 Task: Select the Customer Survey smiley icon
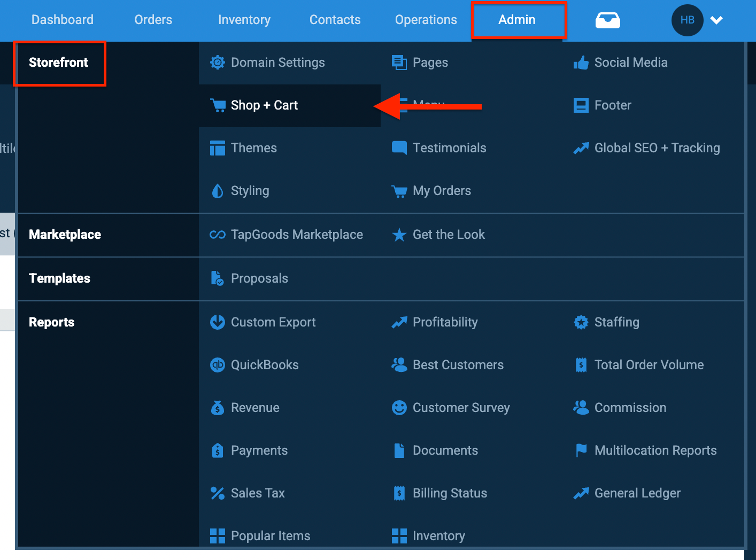coord(399,408)
